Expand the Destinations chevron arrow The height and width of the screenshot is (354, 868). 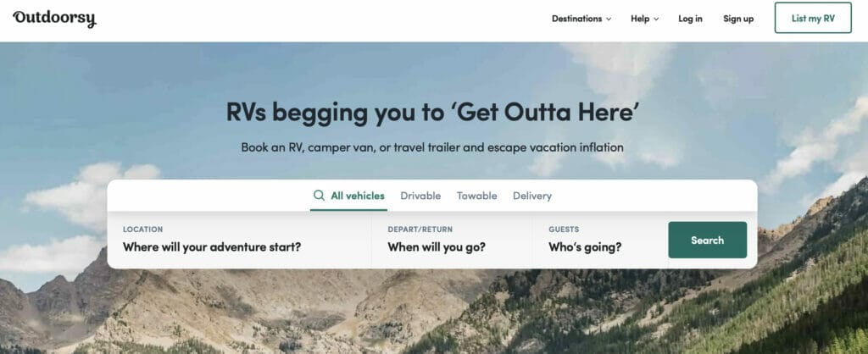609,19
